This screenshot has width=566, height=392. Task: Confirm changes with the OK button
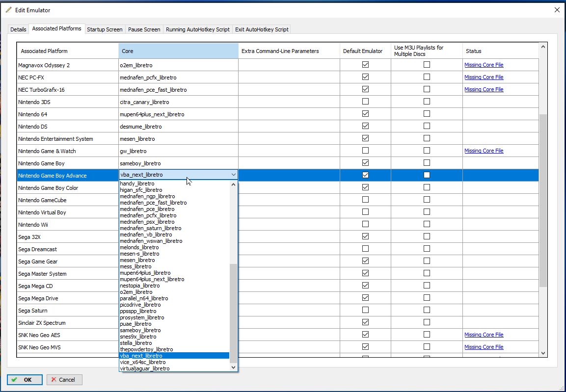[25, 380]
